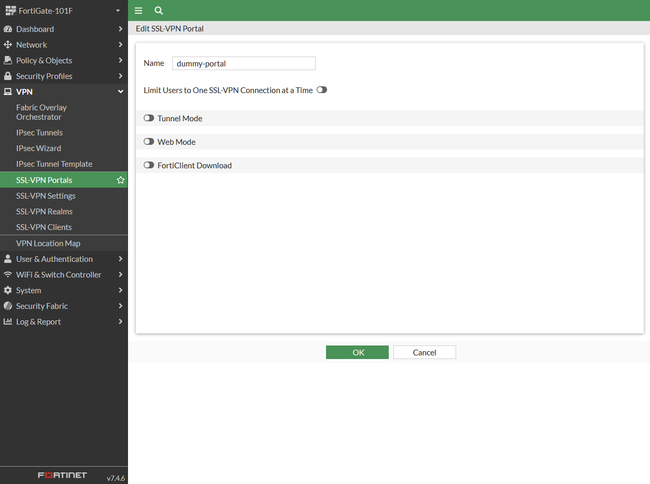Click the FortiGate device icon
650x484 pixels.
pos(10,10)
